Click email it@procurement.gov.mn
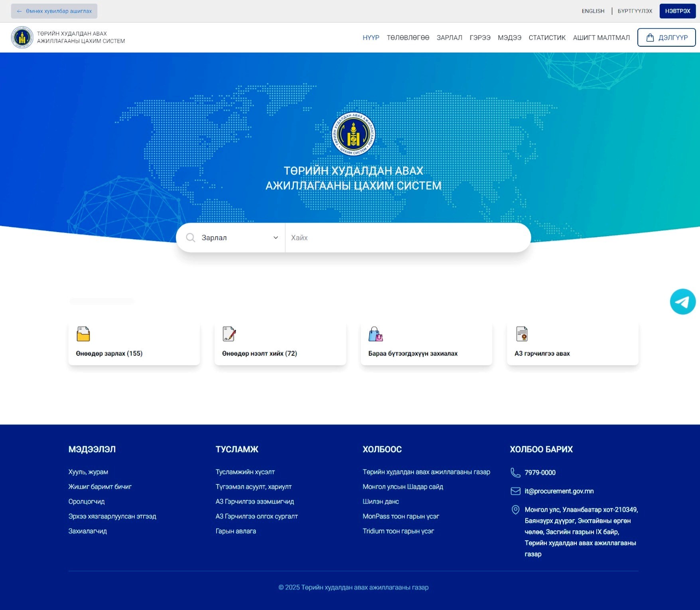700x610 pixels. 559,491
